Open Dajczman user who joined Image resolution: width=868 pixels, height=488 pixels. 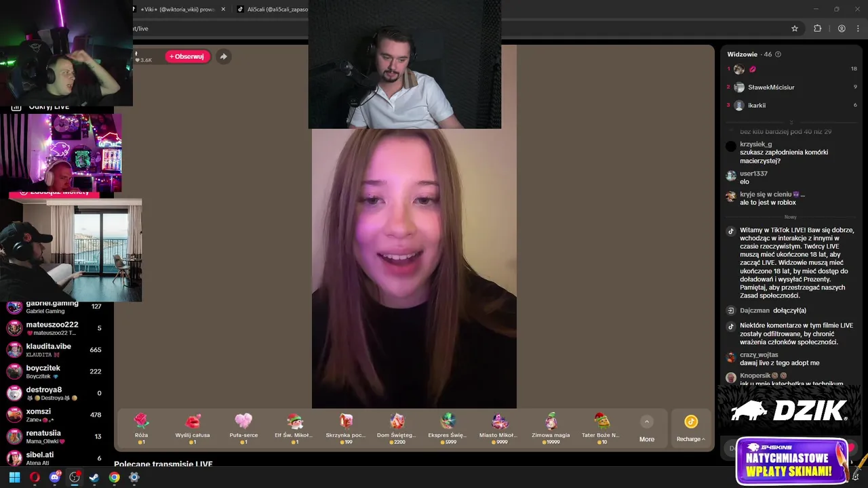[x=754, y=310]
